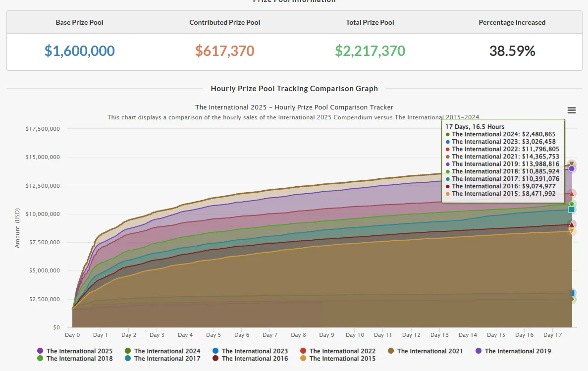Toggle The International 2018 legend series

[x=75, y=359]
